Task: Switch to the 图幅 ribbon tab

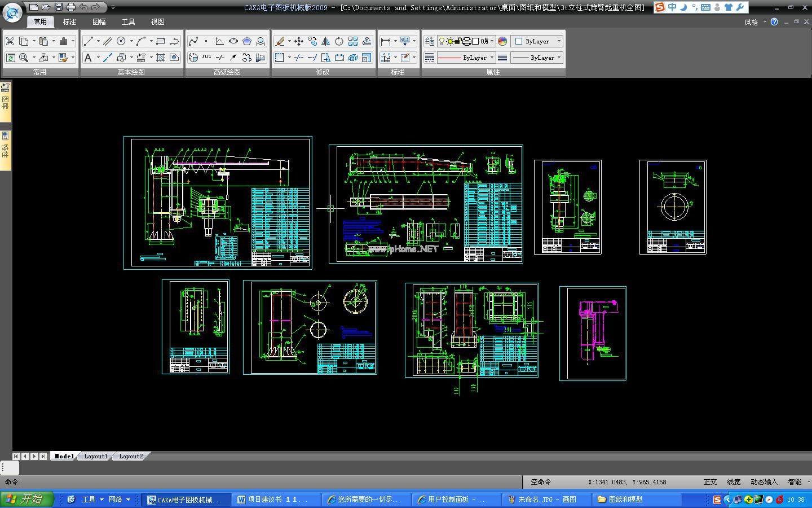Action: 99,21
